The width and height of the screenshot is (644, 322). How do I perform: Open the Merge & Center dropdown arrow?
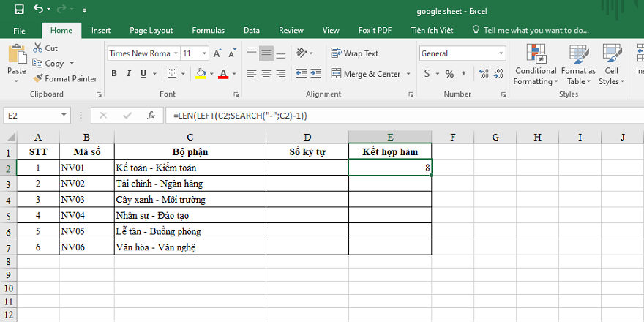coord(408,74)
